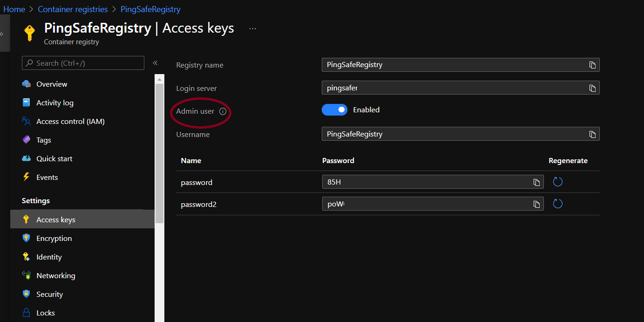Go to Access control (IAM)
The height and width of the screenshot is (322, 644).
point(70,122)
